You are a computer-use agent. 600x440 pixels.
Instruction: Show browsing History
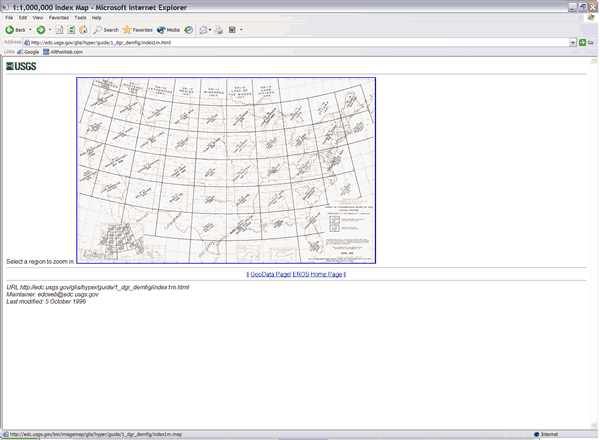(x=189, y=30)
